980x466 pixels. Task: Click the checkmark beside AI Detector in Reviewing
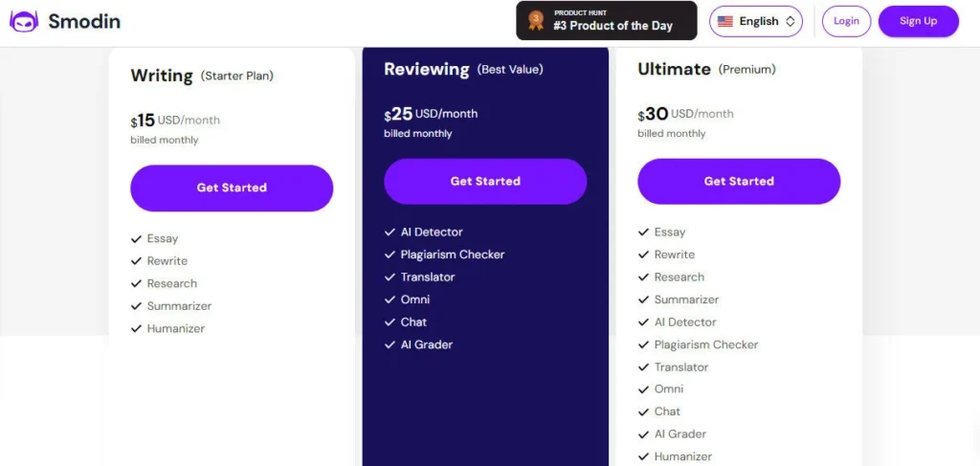[390, 233]
